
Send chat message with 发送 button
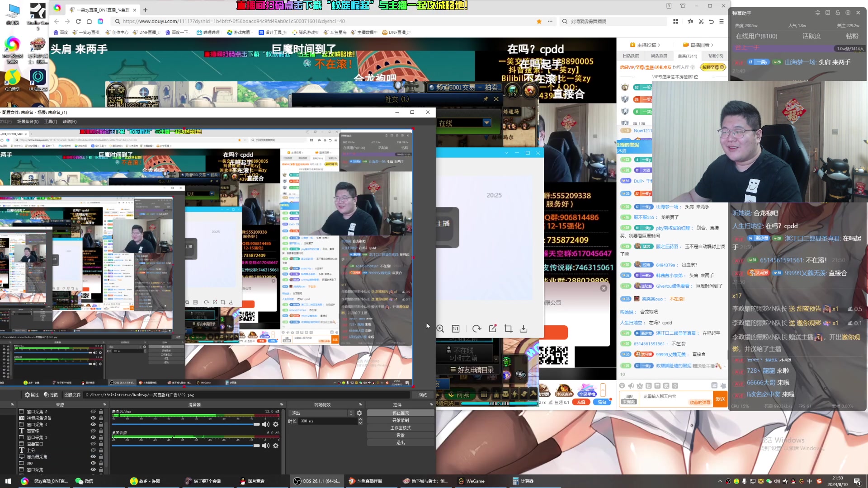click(720, 399)
